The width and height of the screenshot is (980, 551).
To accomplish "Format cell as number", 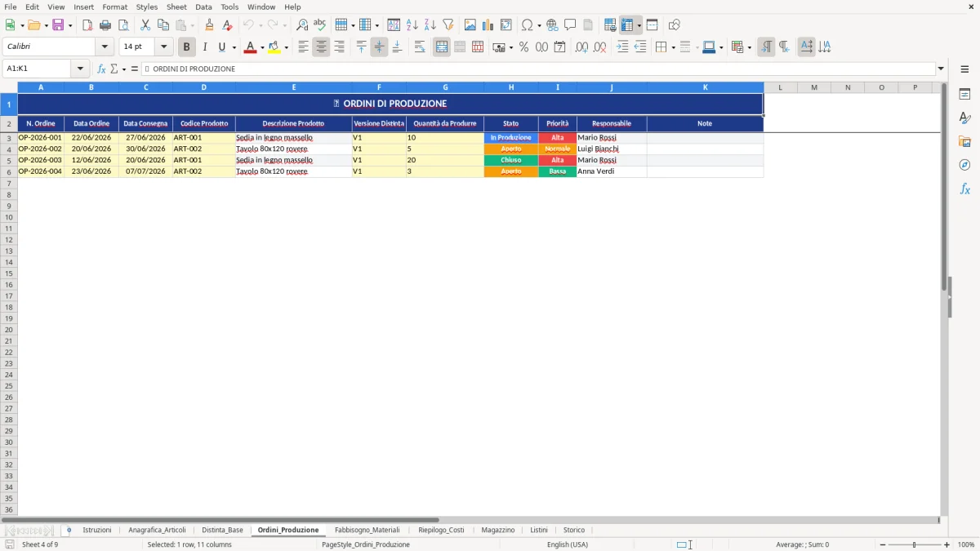I will pos(541,47).
